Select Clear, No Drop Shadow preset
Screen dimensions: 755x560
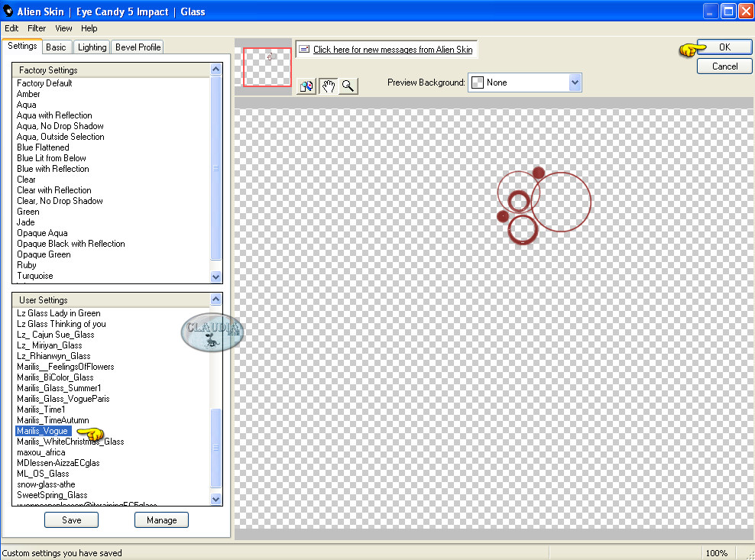click(60, 201)
